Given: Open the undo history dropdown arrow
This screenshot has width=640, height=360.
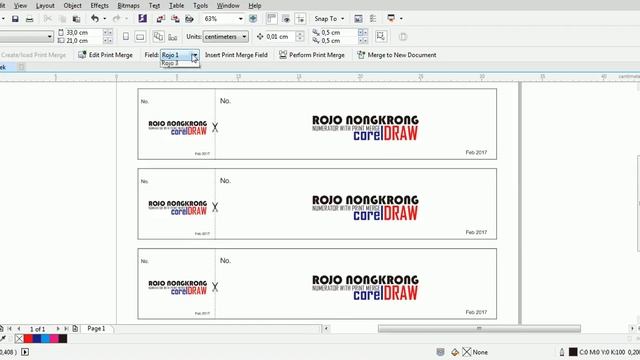Looking at the screenshot, I should click(104, 19).
